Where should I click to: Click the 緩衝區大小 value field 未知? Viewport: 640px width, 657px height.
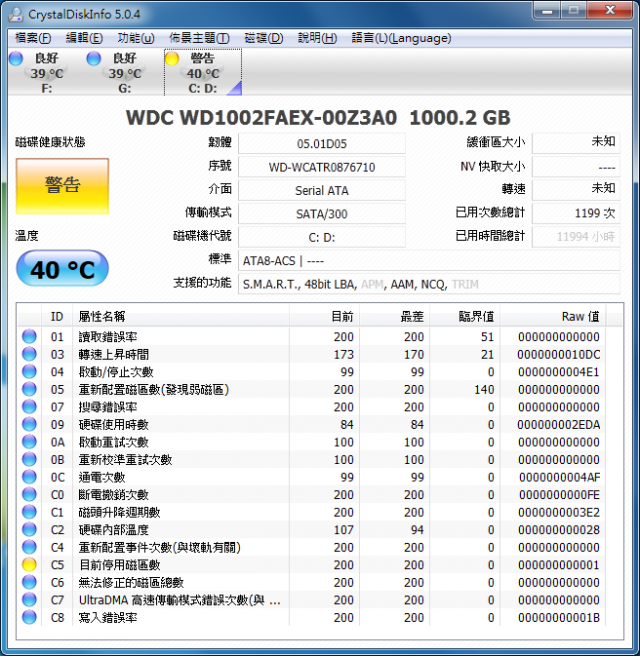coord(576,143)
